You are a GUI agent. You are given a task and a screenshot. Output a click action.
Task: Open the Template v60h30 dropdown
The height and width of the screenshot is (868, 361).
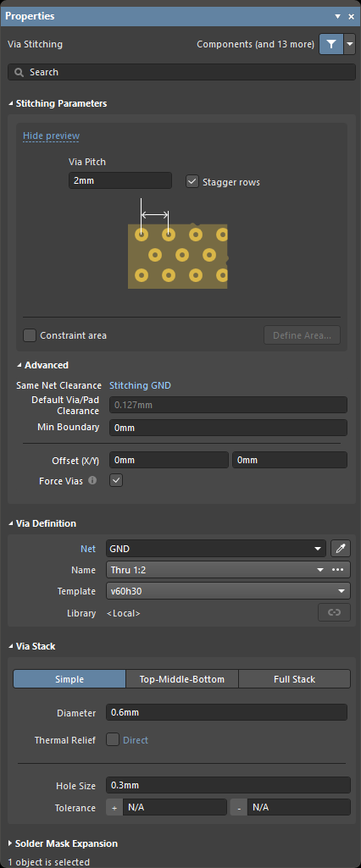click(228, 591)
